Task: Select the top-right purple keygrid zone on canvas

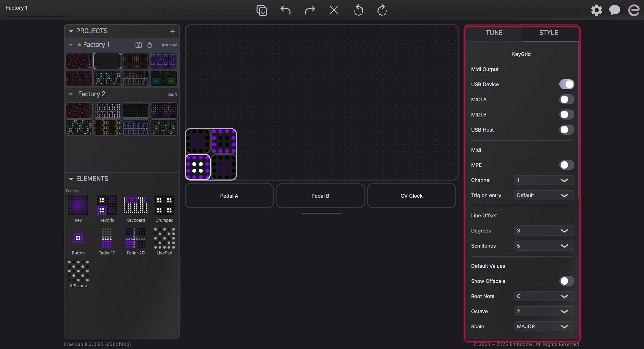Action: click(x=224, y=141)
